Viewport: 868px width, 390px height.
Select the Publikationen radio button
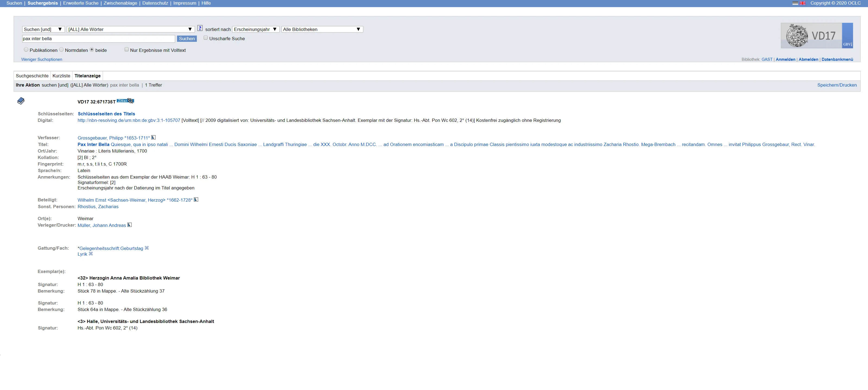point(26,49)
